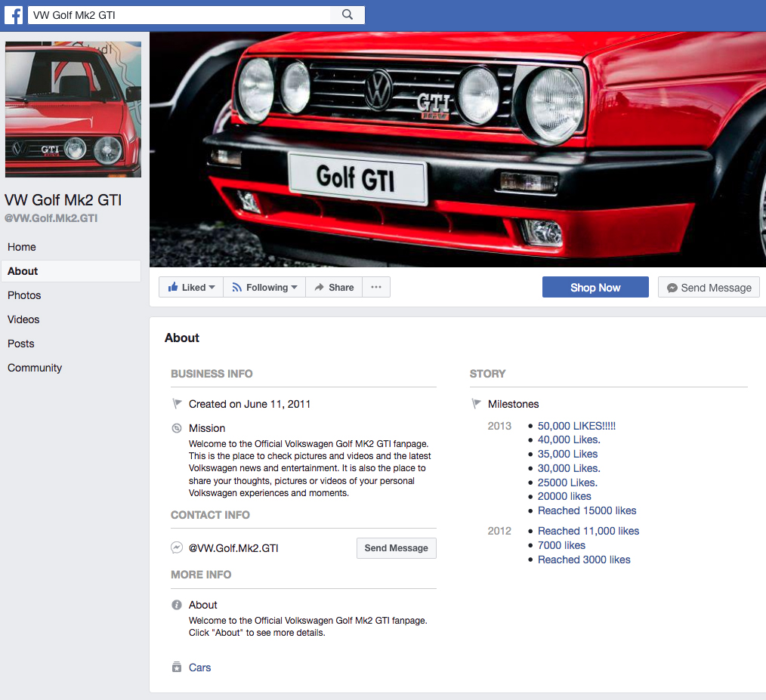Open the Community section

pyautogui.click(x=35, y=368)
